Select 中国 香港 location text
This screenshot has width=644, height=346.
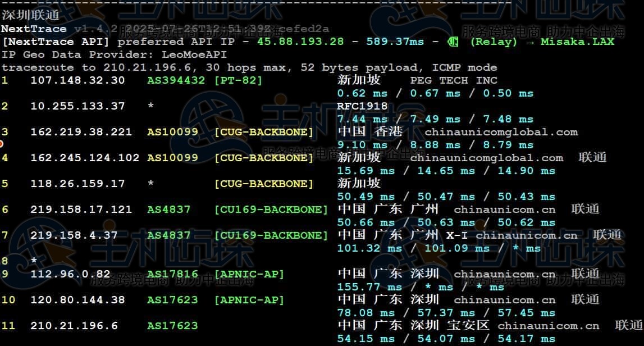(370, 131)
